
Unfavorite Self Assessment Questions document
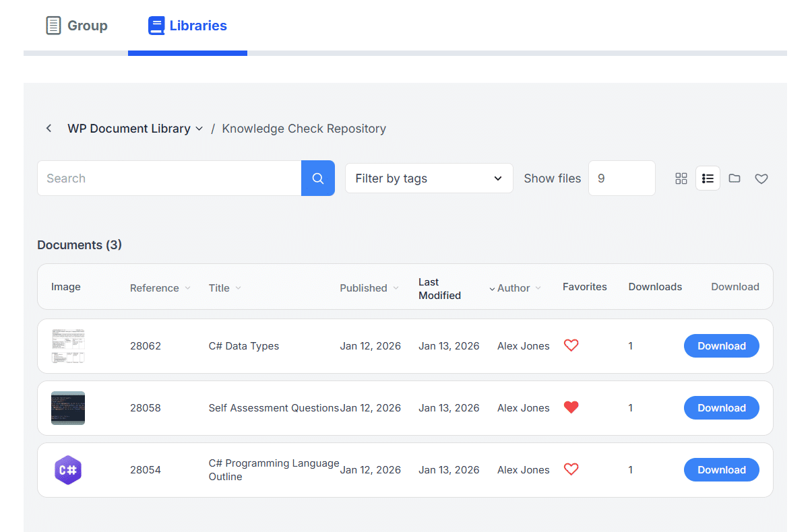[571, 407]
